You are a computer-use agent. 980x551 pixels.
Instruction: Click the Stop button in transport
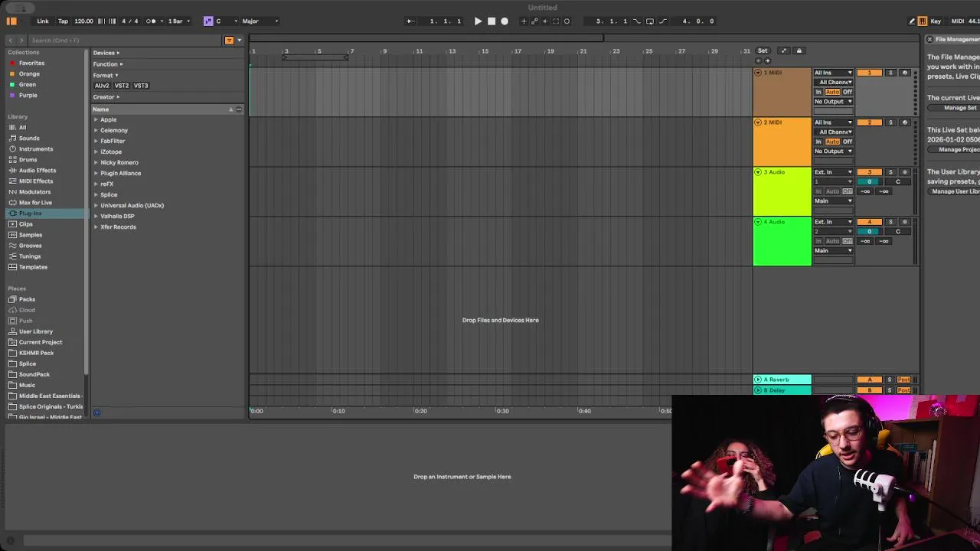pyautogui.click(x=492, y=21)
